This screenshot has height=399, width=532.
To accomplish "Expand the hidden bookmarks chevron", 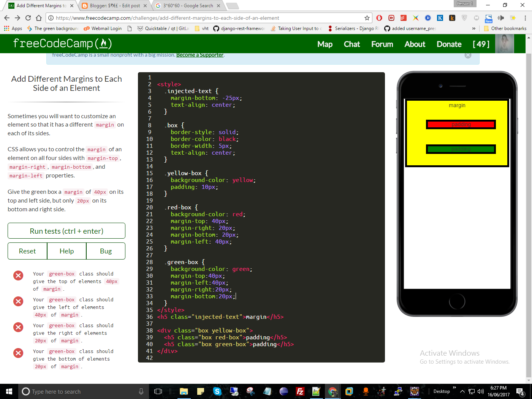I will click(x=473, y=28).
